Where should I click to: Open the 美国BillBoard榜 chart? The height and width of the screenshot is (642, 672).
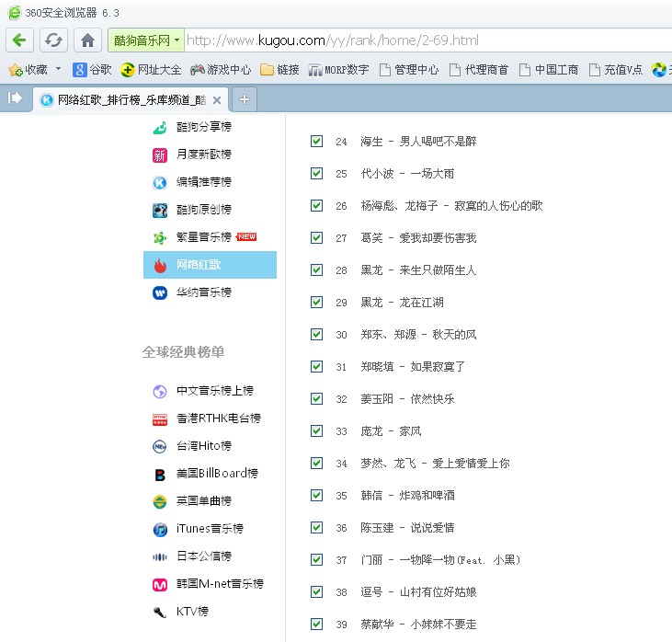[217, 474]
